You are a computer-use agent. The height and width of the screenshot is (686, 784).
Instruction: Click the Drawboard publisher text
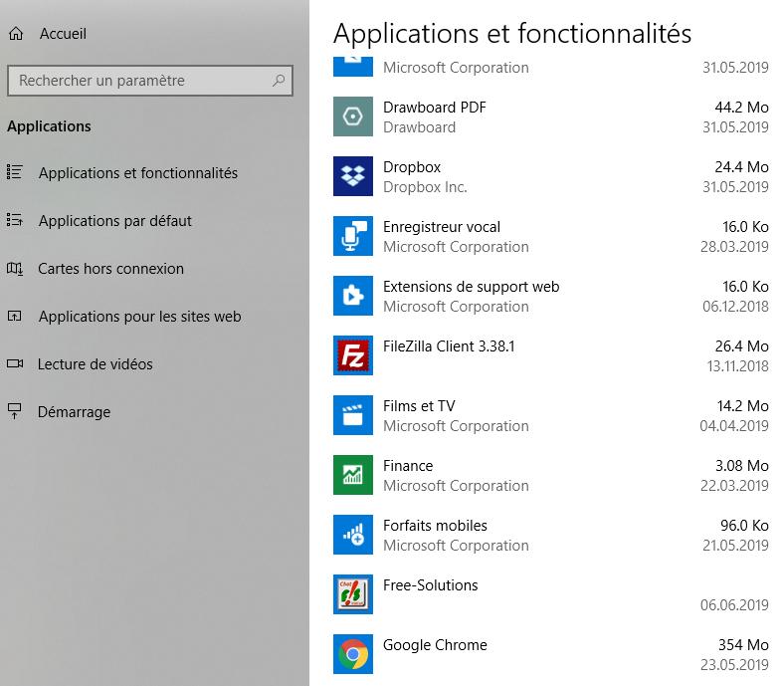coord(419,127)
